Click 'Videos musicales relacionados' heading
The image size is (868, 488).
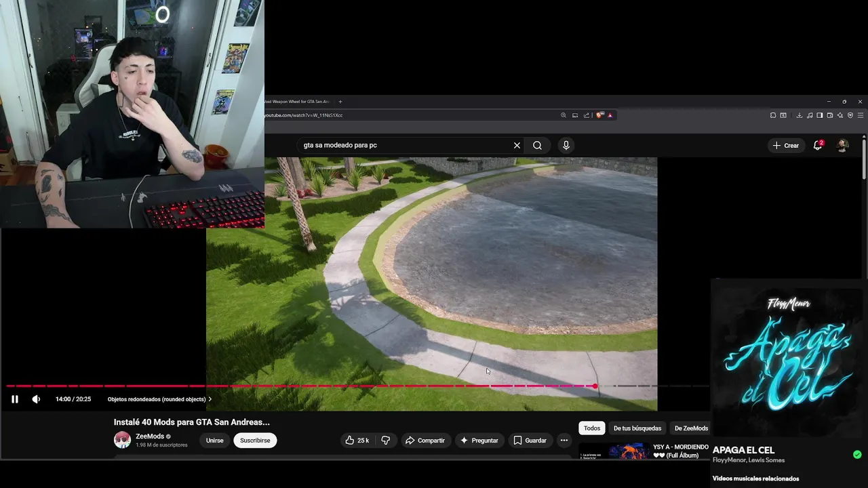click(x=755, y=479)
